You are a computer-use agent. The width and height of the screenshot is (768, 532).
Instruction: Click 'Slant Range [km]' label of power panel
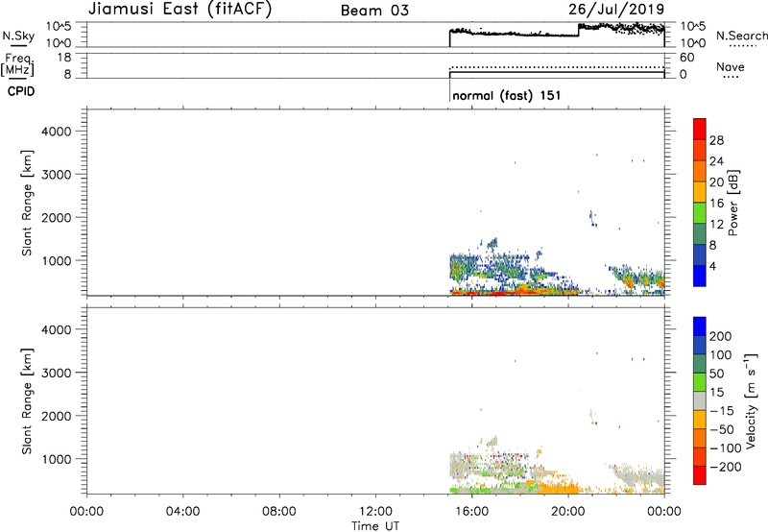(x=27, y=203)
